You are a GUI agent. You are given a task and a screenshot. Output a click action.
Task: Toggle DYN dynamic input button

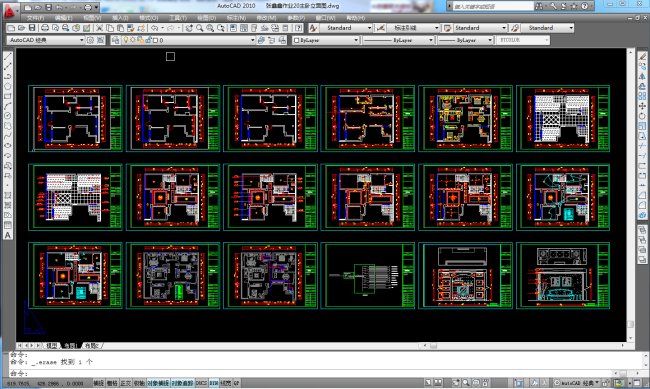[213, 383]
